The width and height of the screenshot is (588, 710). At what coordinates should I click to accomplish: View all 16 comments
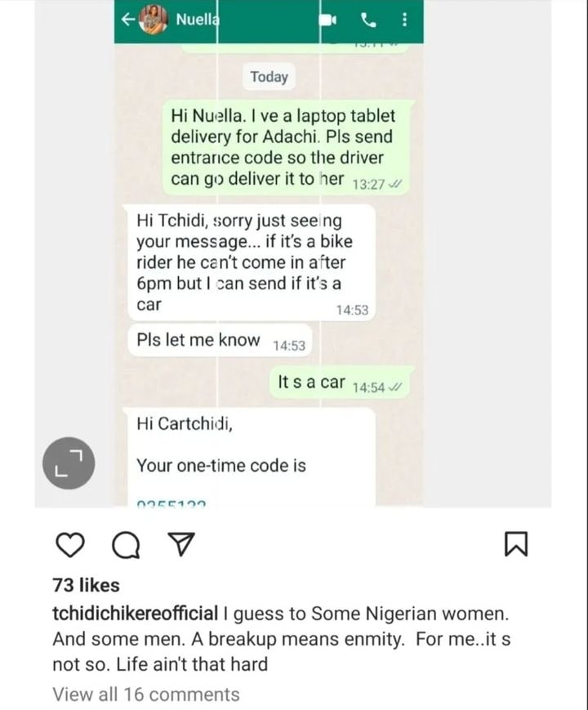[146, 694]
